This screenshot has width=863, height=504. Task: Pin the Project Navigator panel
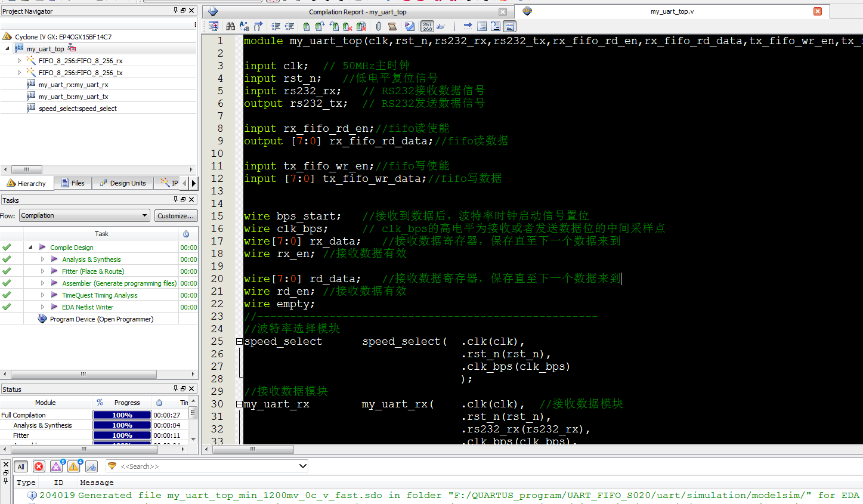pos(175,11)
